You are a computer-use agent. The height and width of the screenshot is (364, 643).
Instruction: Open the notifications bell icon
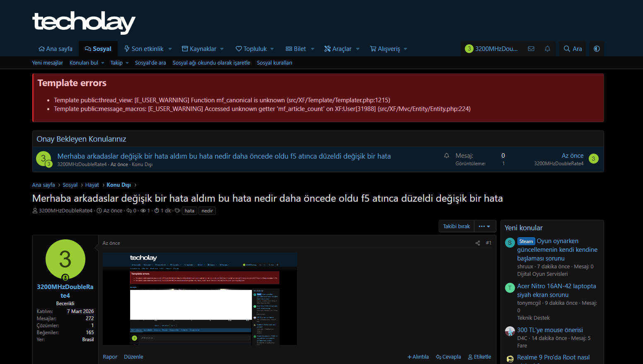547,48
